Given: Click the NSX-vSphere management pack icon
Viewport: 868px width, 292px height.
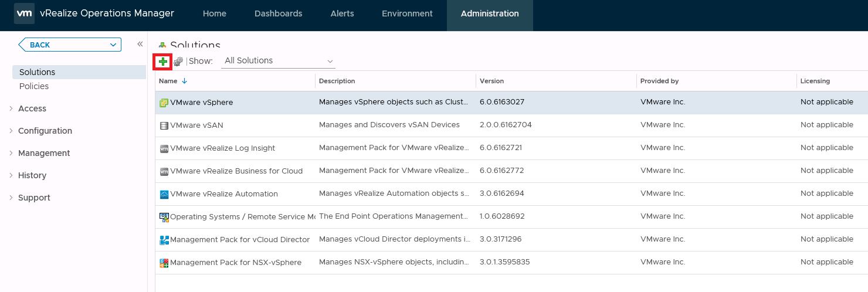Looking at the screenshot, I should pos(164,263).
